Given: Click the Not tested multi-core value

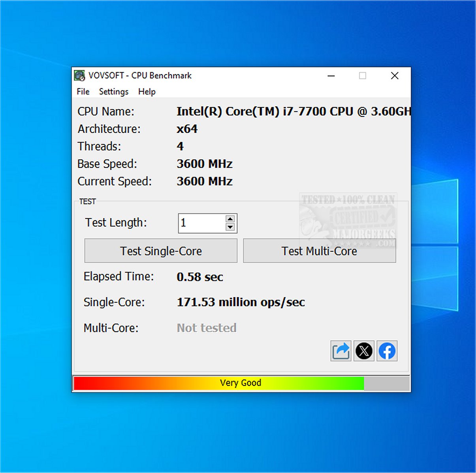Looking at the screenshot, I should 207,328.
